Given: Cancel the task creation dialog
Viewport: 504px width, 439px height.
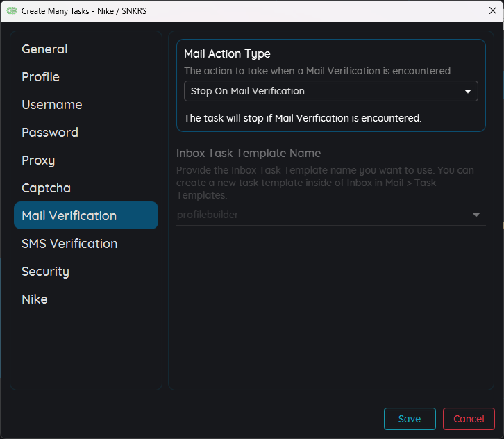Looking at the screenshot, I should coord(469,419).
